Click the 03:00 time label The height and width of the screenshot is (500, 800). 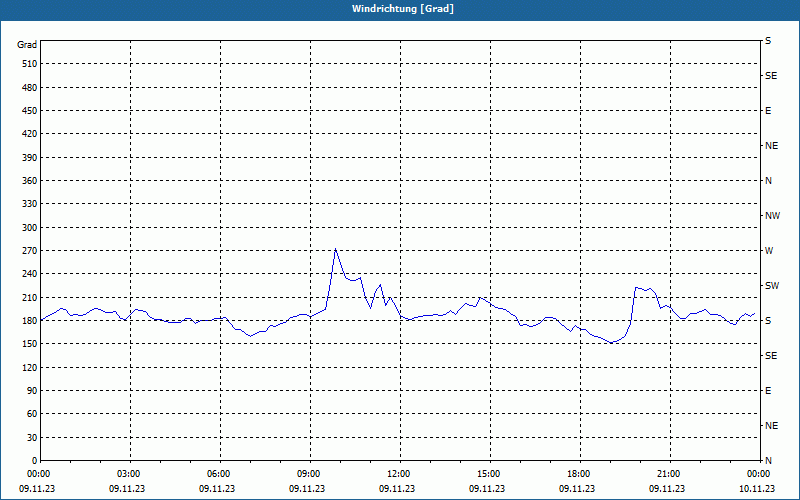coord(127,474)
